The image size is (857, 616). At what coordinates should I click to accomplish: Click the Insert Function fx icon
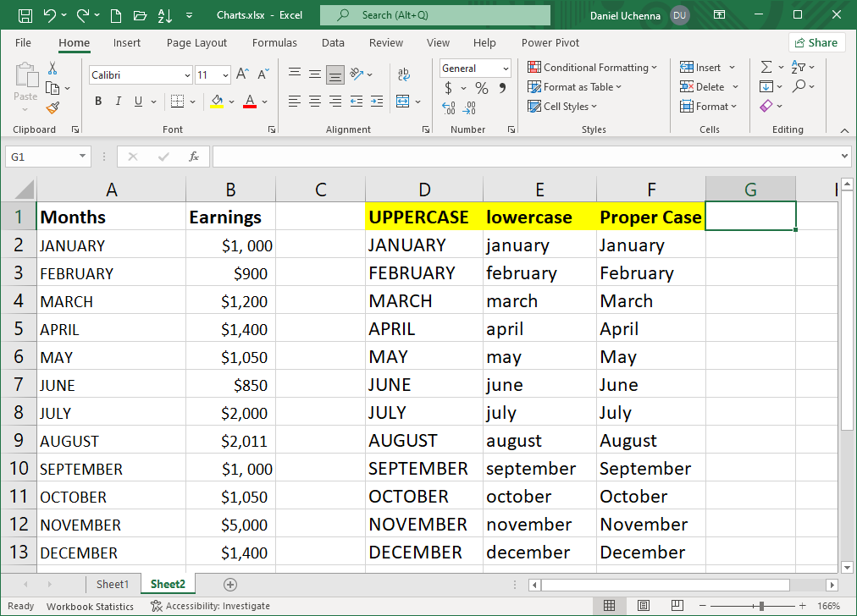pyautogui.click(x=194, y=157)
